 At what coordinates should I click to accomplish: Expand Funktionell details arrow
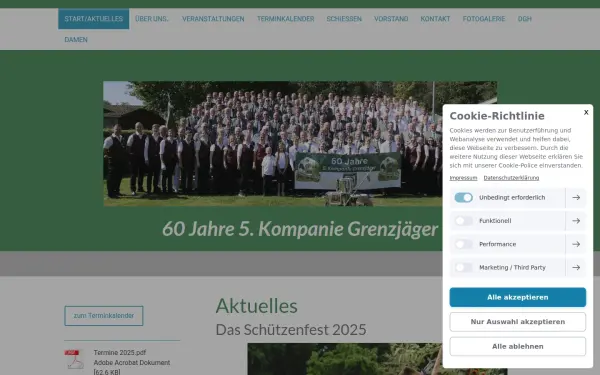tap(576, 221)
